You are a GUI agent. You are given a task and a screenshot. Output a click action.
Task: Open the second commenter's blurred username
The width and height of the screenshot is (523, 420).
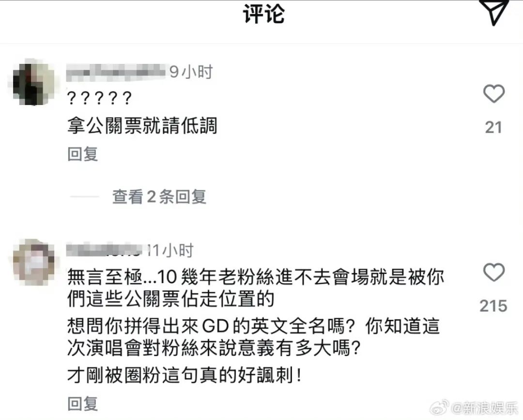point(105,250)
